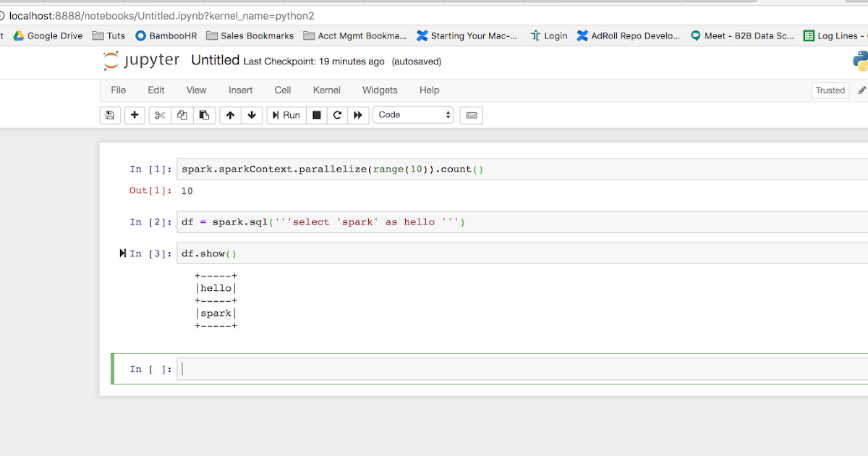Open the AdRoll Repo bookmark
Viewport: 868px width, 456px height.
pyautogui.click(x=629, y=35)
